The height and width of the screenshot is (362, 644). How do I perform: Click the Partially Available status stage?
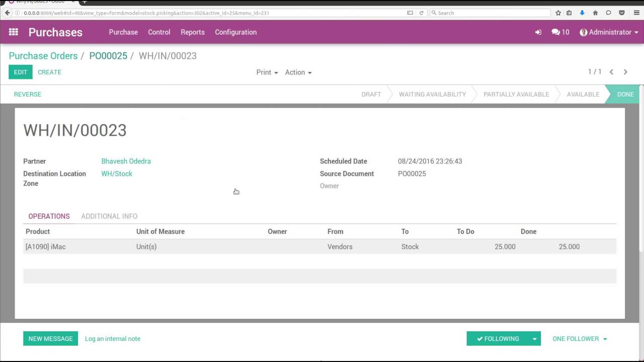pos(516,94)
